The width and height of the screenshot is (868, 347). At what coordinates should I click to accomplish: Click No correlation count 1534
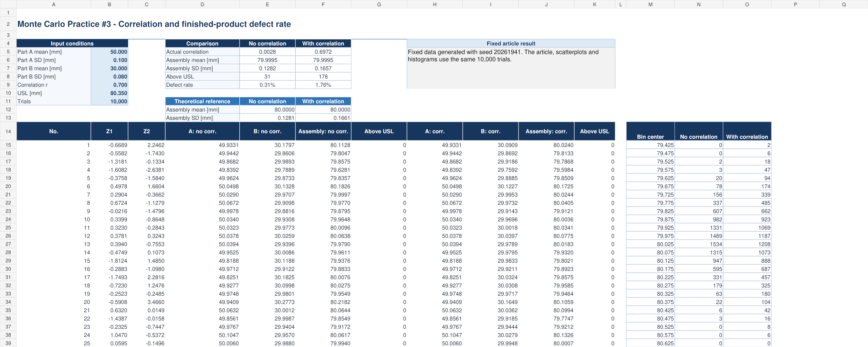coord(699,244)
